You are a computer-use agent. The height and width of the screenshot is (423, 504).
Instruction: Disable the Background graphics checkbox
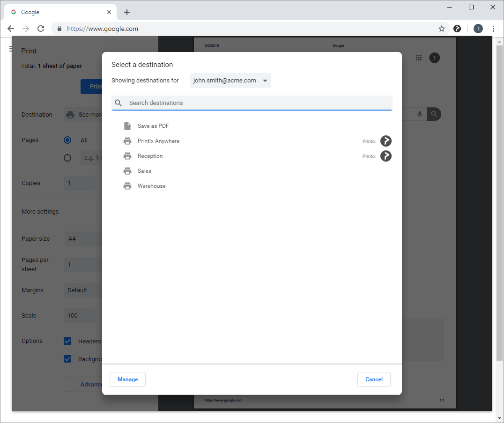tap(67, 359)
